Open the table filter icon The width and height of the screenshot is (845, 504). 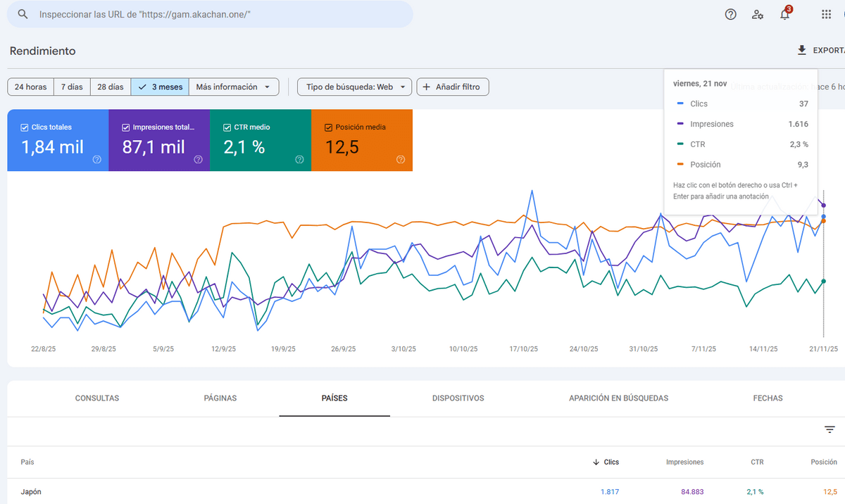[830, 429]
